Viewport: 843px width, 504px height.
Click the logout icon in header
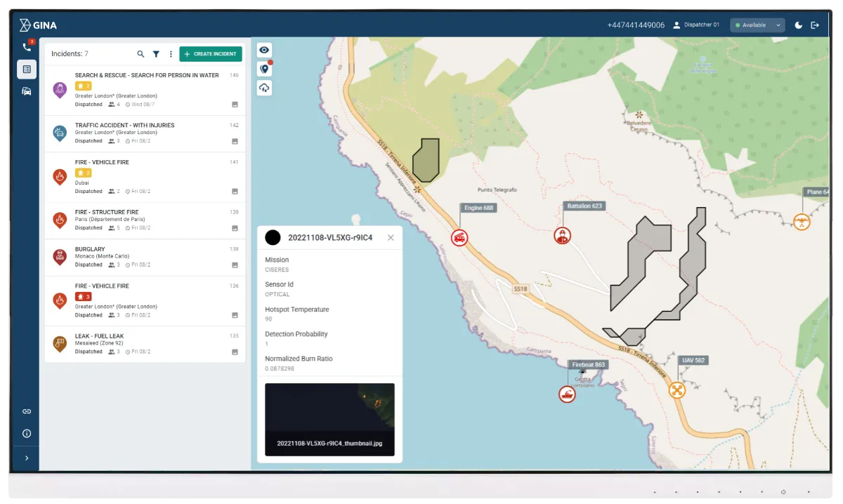(x=815, y=25)
